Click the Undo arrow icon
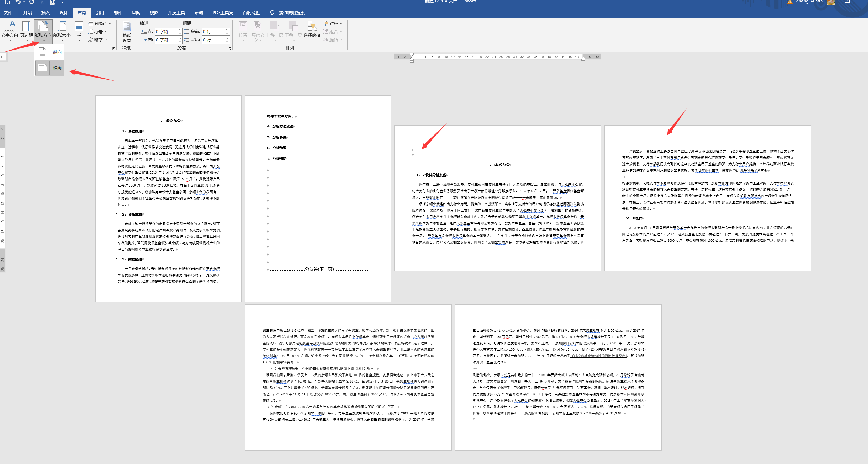The image size is (868, 464). point(18,2)
